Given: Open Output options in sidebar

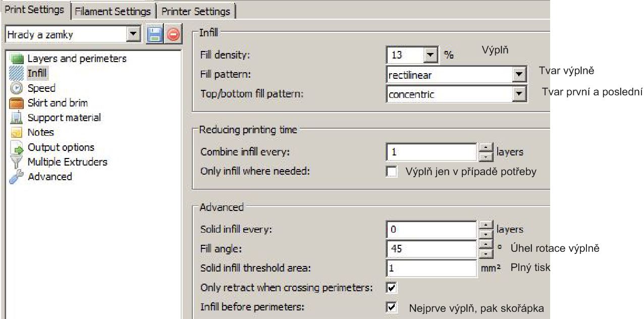Looking at the screenshot, I should [61, 147].
